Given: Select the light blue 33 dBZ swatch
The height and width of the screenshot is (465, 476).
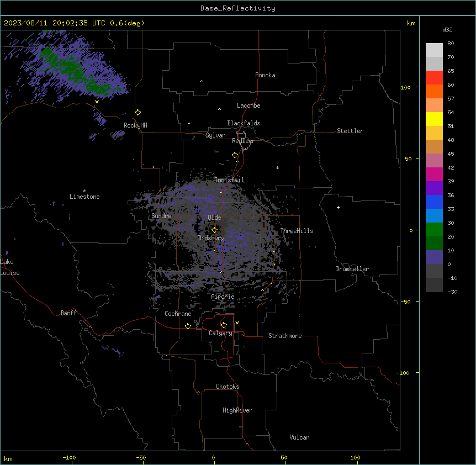Looking at the screenshot, I should 434,215.
